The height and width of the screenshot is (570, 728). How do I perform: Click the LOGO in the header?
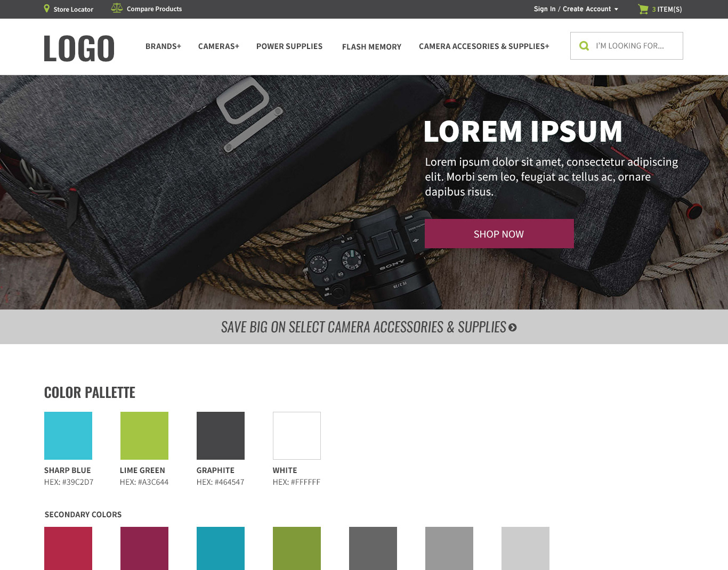tap(79, 48)
